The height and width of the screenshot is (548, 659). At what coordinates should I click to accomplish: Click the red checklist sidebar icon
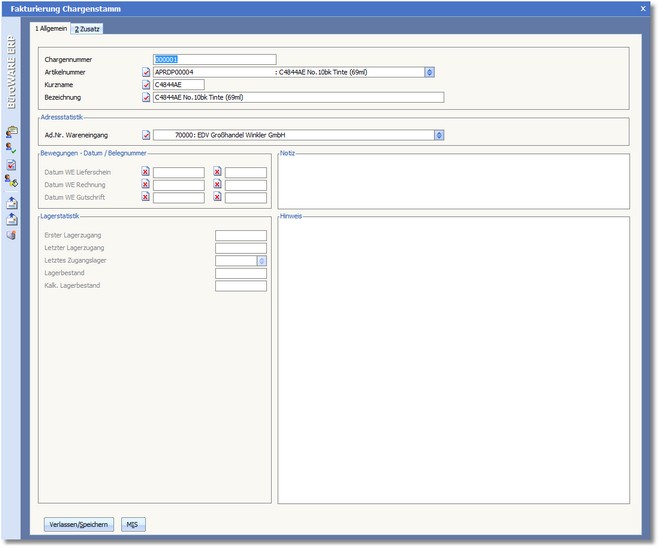(11, 165)
